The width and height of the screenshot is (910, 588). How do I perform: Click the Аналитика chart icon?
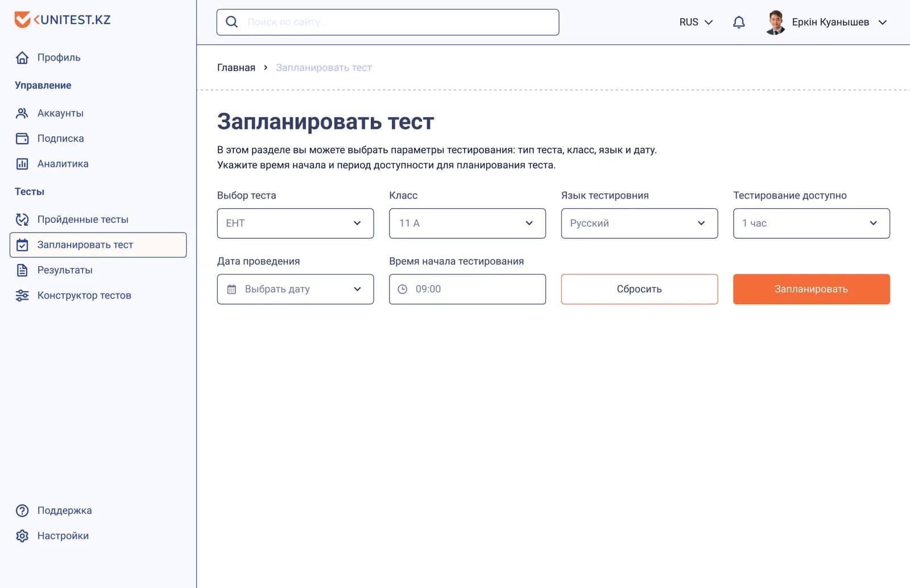point(22,164)
